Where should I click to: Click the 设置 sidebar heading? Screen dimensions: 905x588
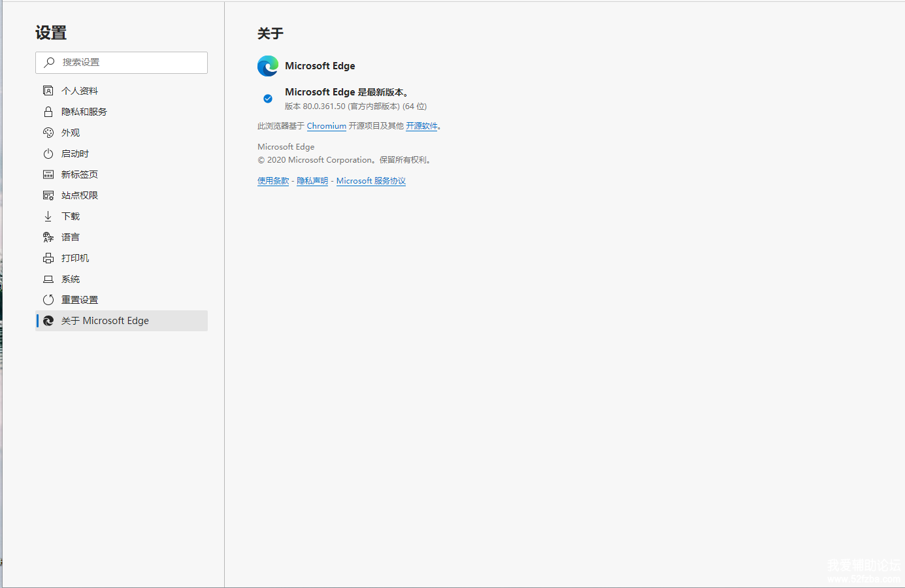(x=51, y=33)
